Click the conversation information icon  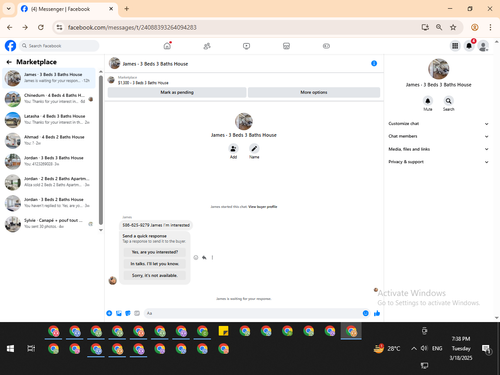point(374,63)
